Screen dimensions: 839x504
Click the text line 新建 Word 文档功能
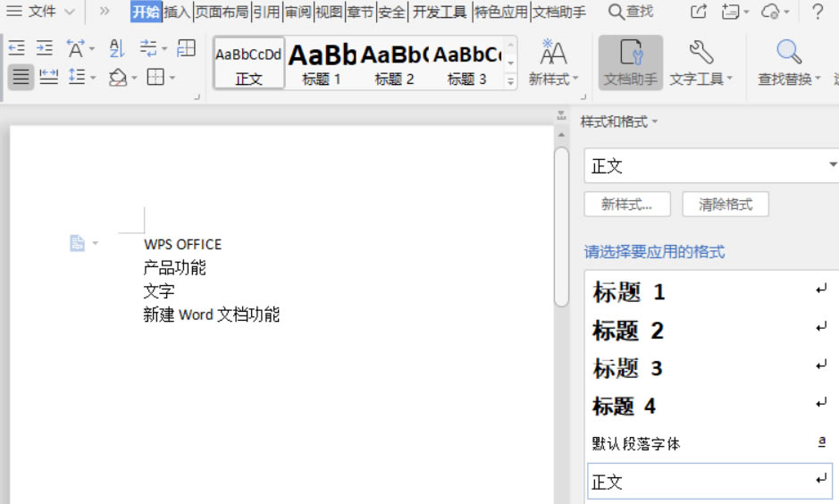(212, 315)
